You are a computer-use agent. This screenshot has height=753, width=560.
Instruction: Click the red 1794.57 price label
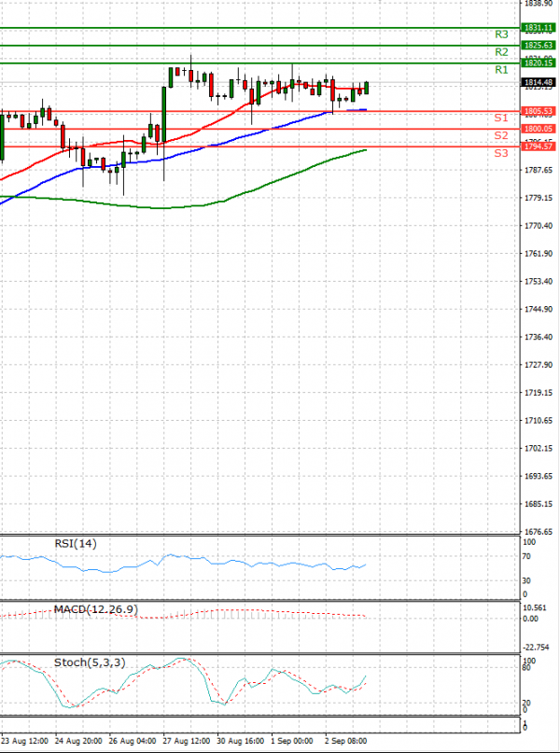539,146
